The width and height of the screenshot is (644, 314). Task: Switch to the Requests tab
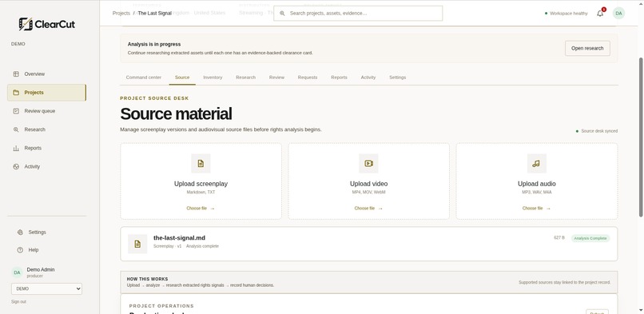point(308,78)
